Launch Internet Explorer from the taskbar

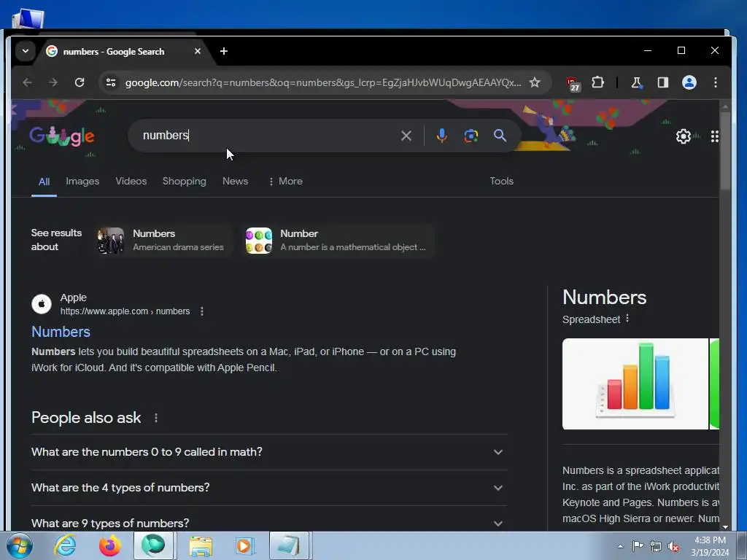pyautogui.click(x=65, y=545)
